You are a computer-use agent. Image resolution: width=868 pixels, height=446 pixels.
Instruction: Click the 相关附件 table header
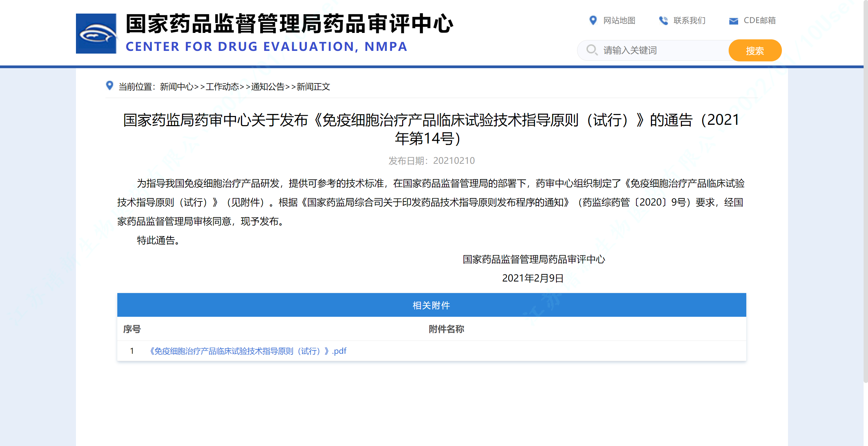click(432, 305)
